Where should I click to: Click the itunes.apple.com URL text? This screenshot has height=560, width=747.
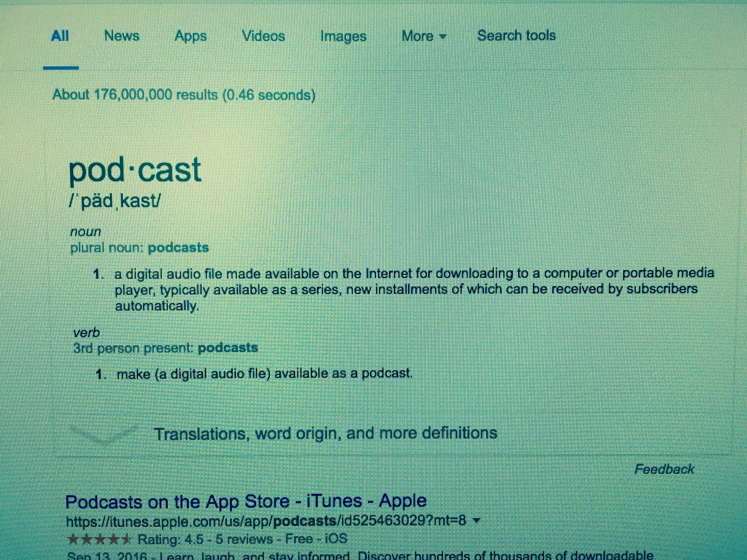coord(266,521)
